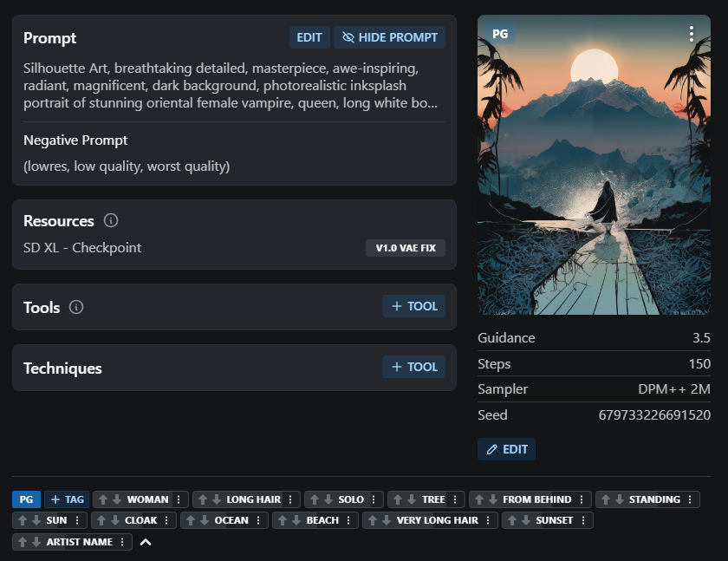Viewport: 728px width, 561px height.
Task: Toggle the PG rating tag in the tag list
Action: click(26, 499)
